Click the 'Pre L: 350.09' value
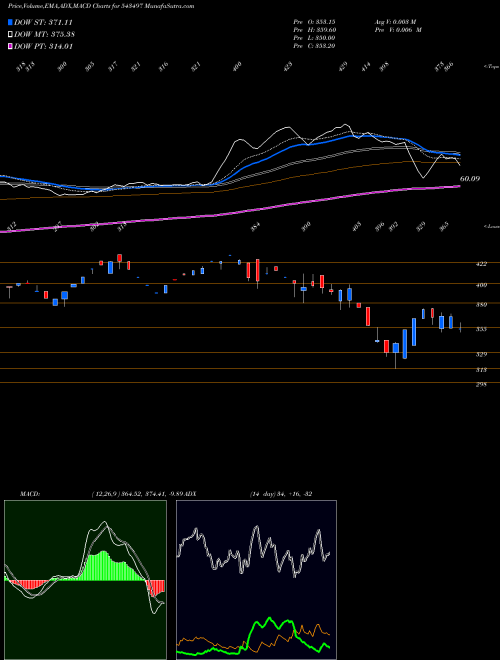 (314, 38)
